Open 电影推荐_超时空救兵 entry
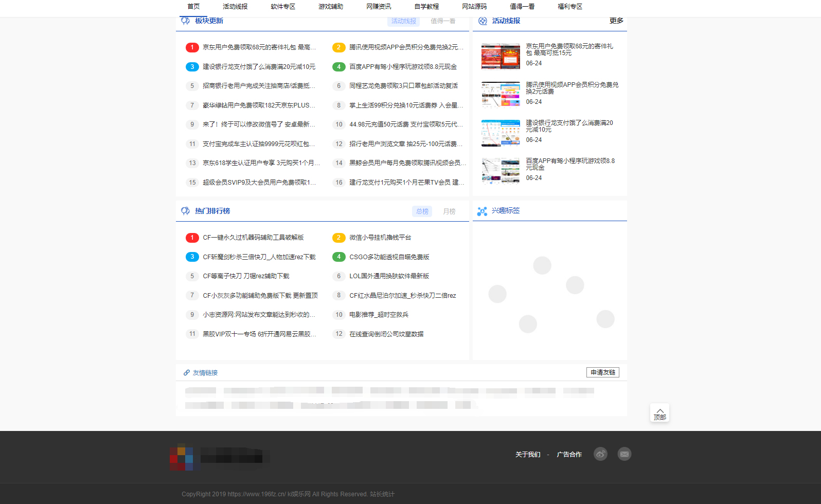The image size is (821, 504). tap(379, 315)
